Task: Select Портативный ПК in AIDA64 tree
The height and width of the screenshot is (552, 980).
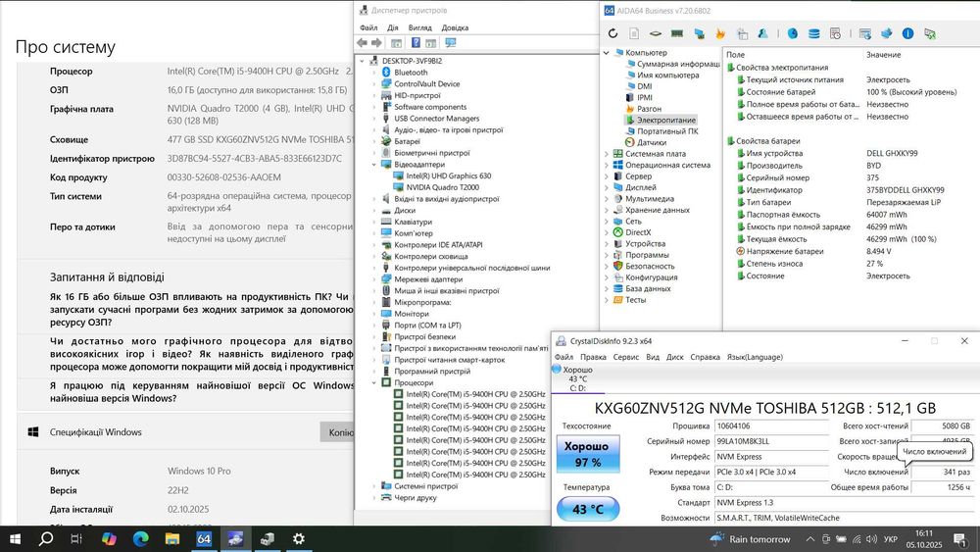Action: click(667, 131)
